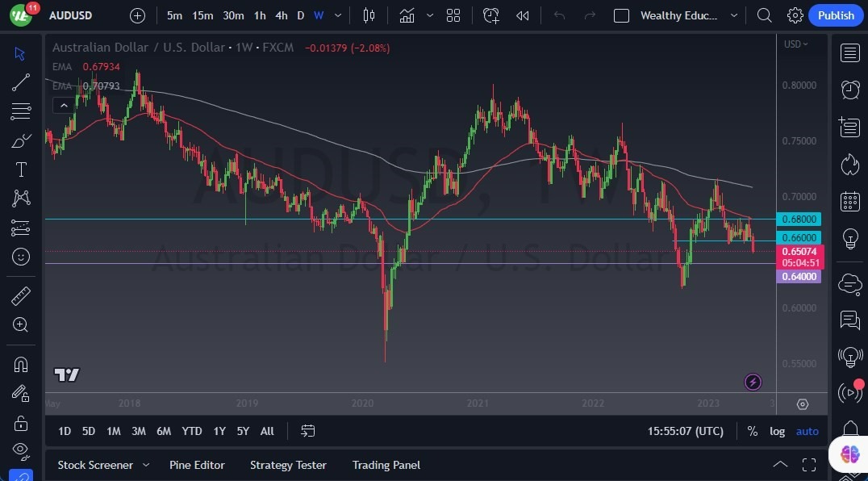Select the Trend Line drawing tool
Viewport: 868px width, 481px height.
pos(21,82)
